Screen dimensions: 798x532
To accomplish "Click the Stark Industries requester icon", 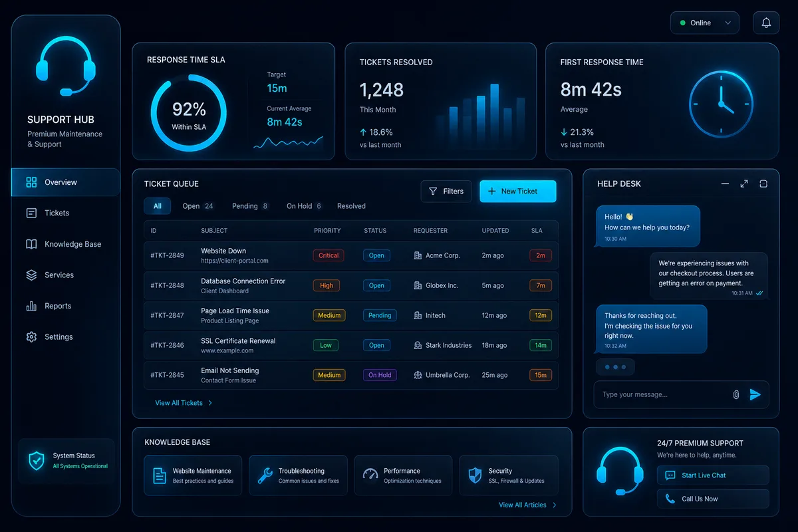I will (418, 345).
